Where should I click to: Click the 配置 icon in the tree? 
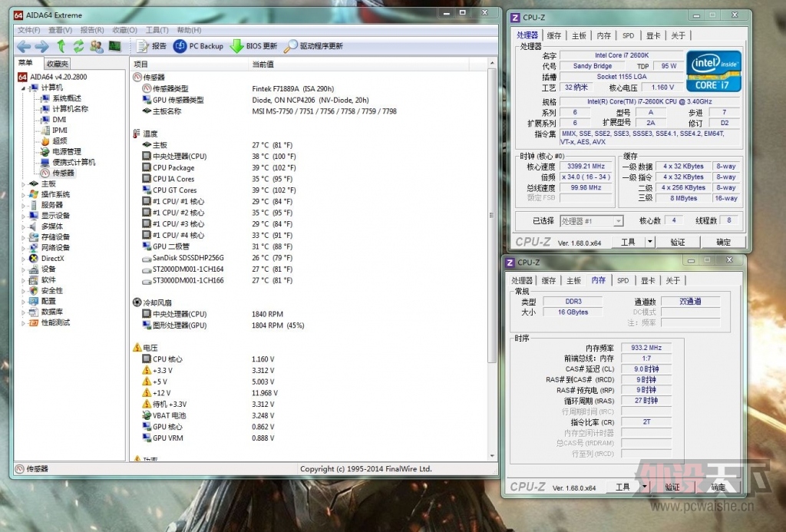[34, 301]
